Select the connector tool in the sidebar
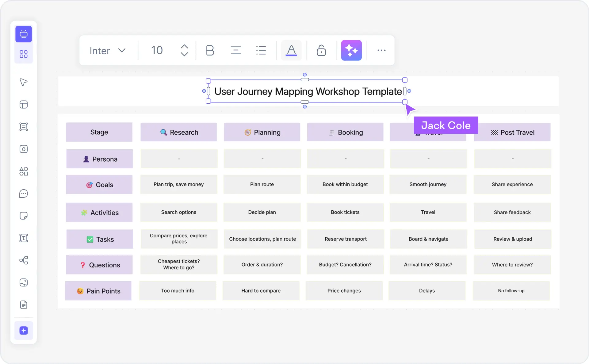The image size is (589, 364). pyautogui.click(x=24, y=260)
